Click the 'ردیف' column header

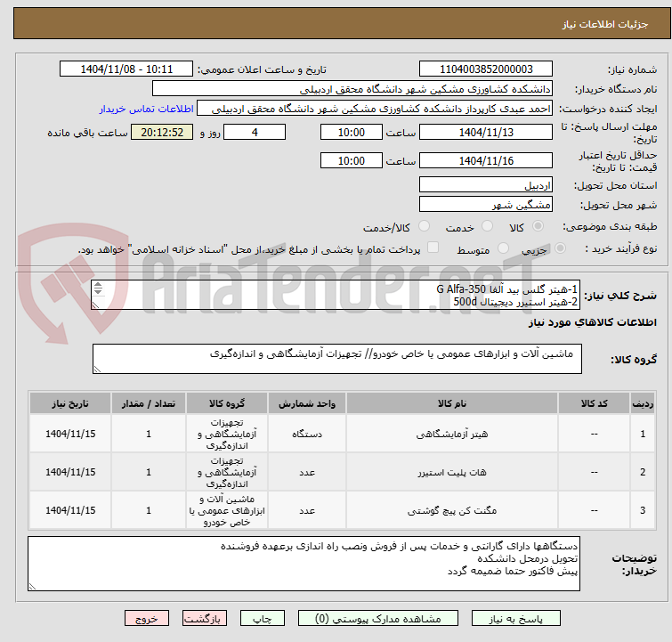click(x=643, y=403)
